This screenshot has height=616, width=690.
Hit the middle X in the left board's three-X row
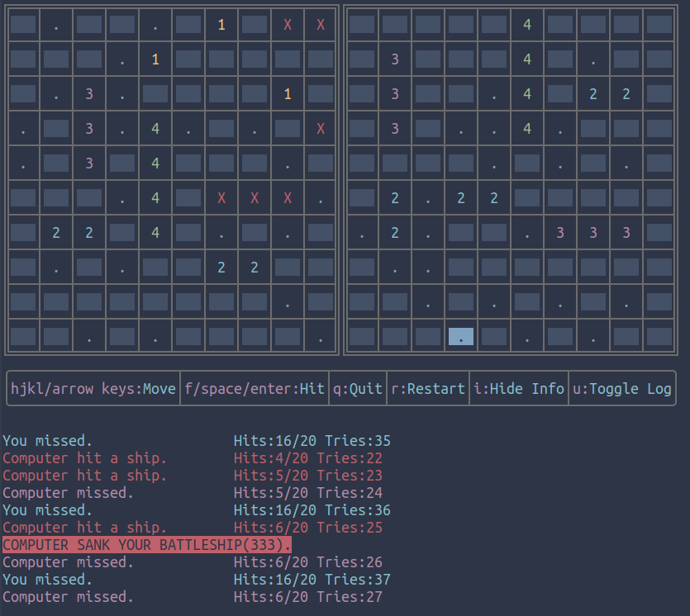[255, 198]
